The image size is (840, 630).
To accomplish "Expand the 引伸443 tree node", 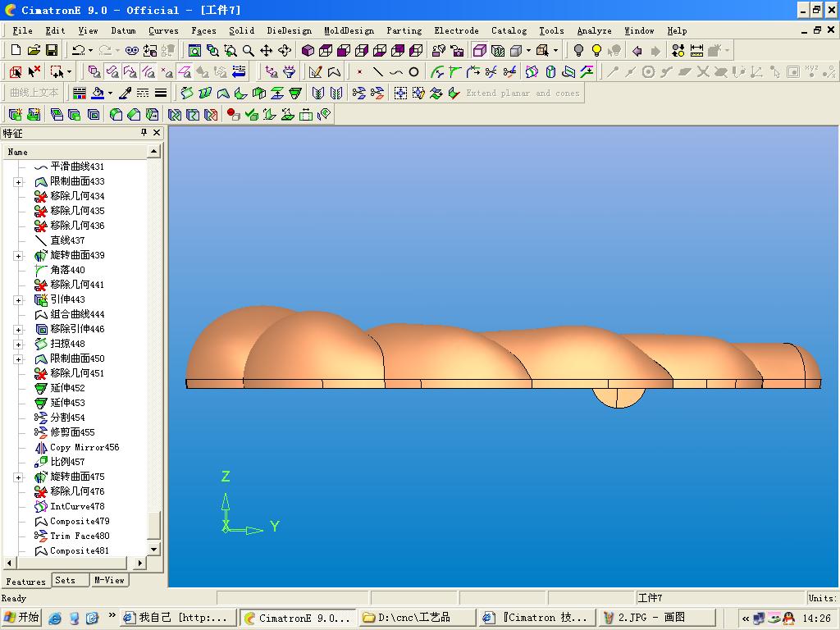I will (18, 300).
